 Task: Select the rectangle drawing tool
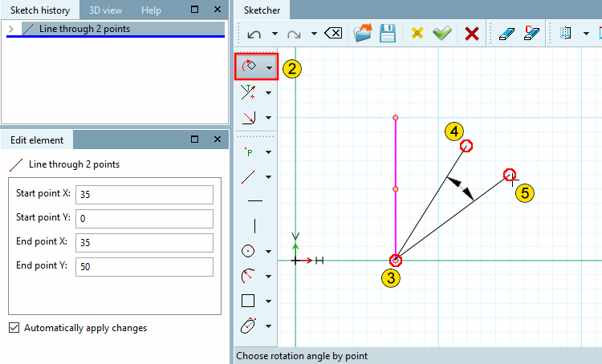[x=248, y=301]
